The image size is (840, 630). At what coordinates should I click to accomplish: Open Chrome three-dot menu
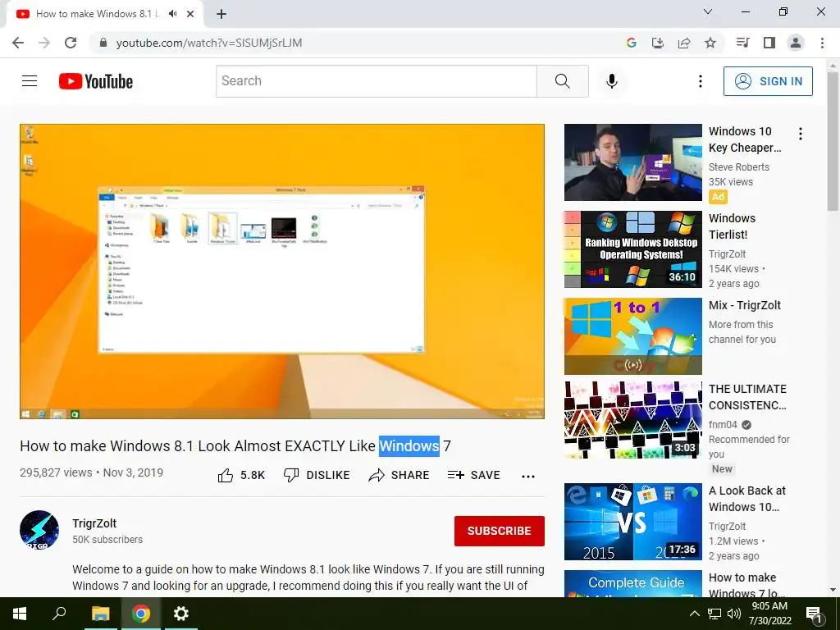tap(822, 43)
